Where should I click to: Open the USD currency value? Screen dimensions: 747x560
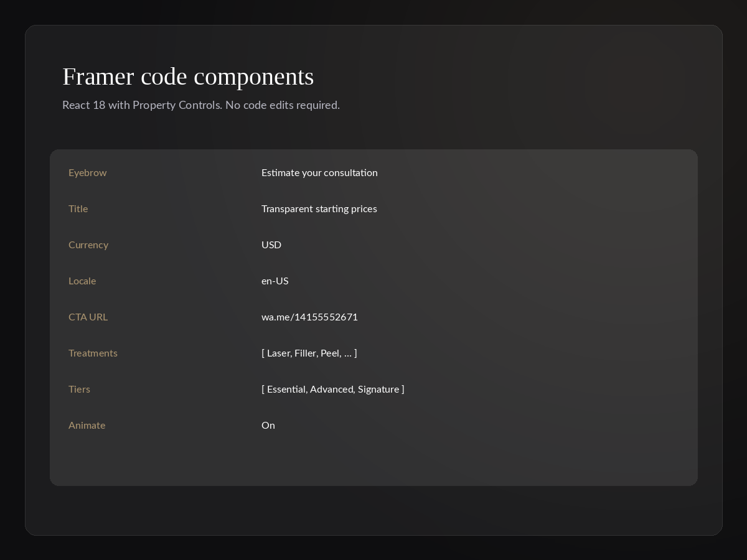point(271,245)
